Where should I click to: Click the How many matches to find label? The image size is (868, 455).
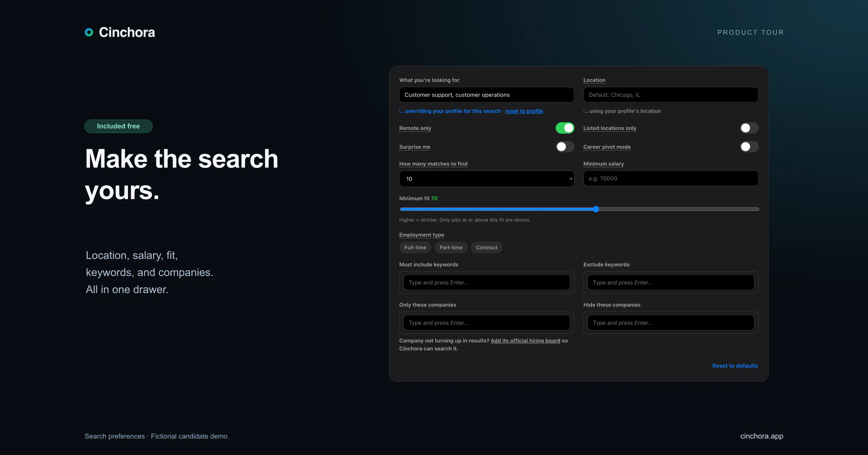pos(433,164)
